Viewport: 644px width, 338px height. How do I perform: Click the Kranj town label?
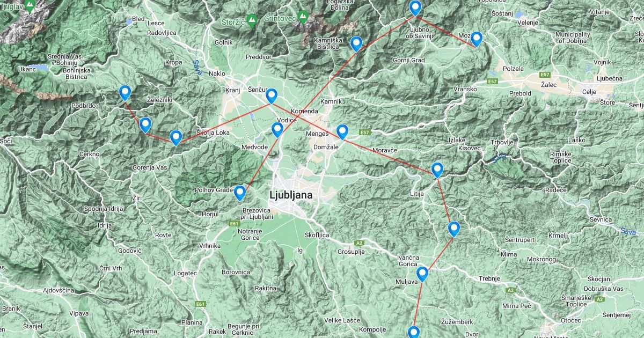(x=232, y=90)
